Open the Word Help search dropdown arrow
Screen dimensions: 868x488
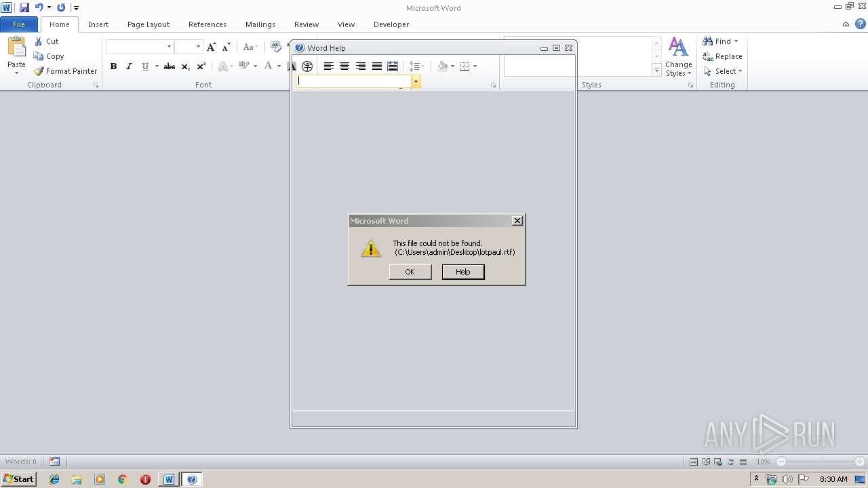(416, 81)
